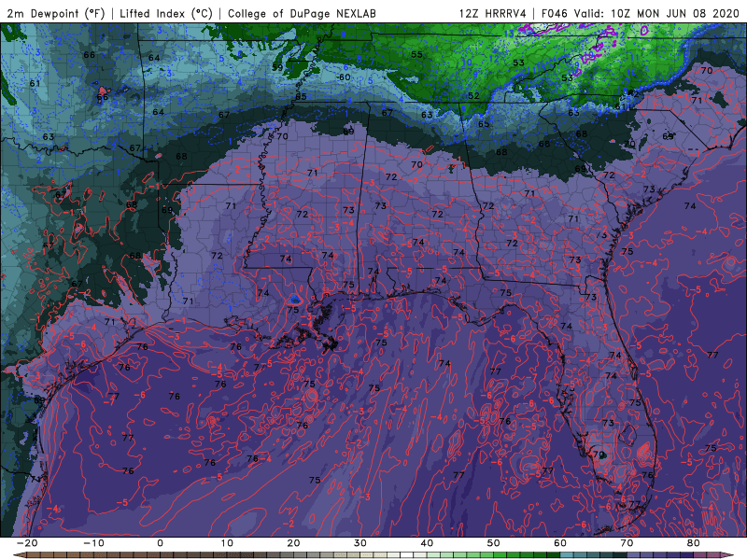Click the '40' colorbar tick label
The image size is (747, 560).
427,543
